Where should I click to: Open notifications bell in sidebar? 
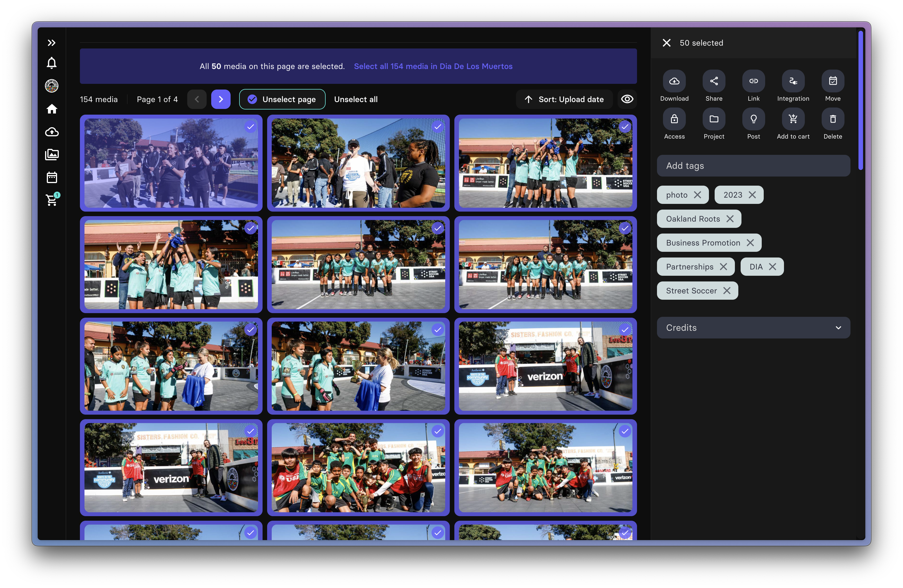(x=52, y=63)
